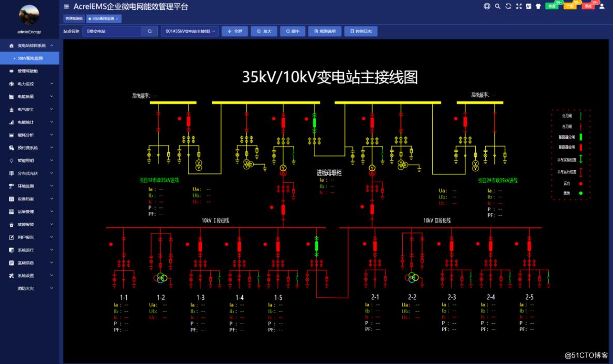Click the 引自1#市政35kV进线 label
This screenshot has width=613, height=364.
[159, 180]
